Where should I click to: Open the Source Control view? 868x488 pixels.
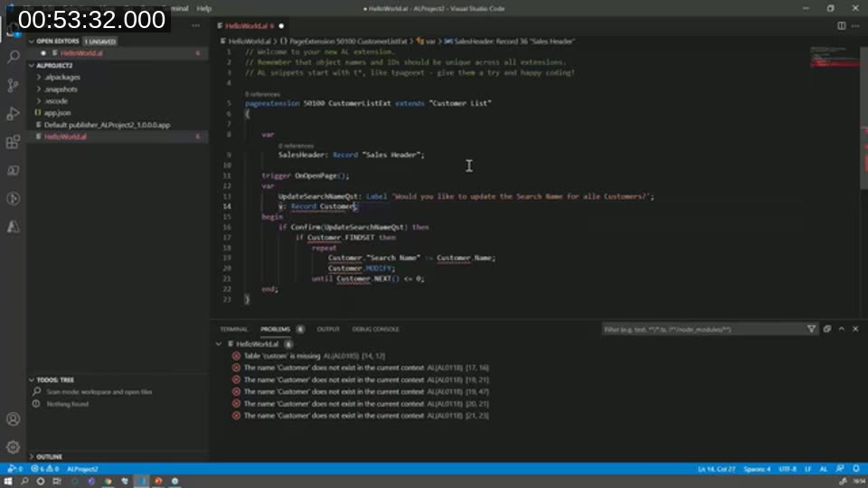pos(14,85)
